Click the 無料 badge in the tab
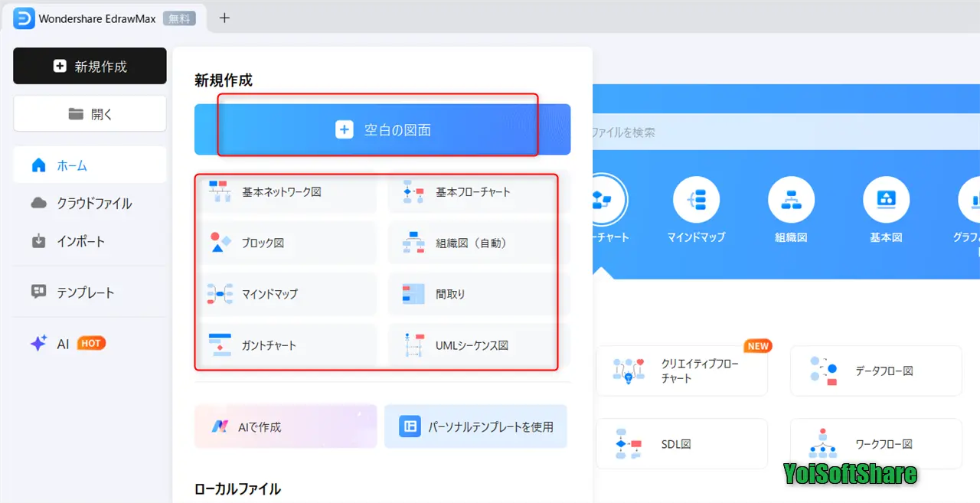The width and height of the screenshot is (980, 503). pos(180,18)
